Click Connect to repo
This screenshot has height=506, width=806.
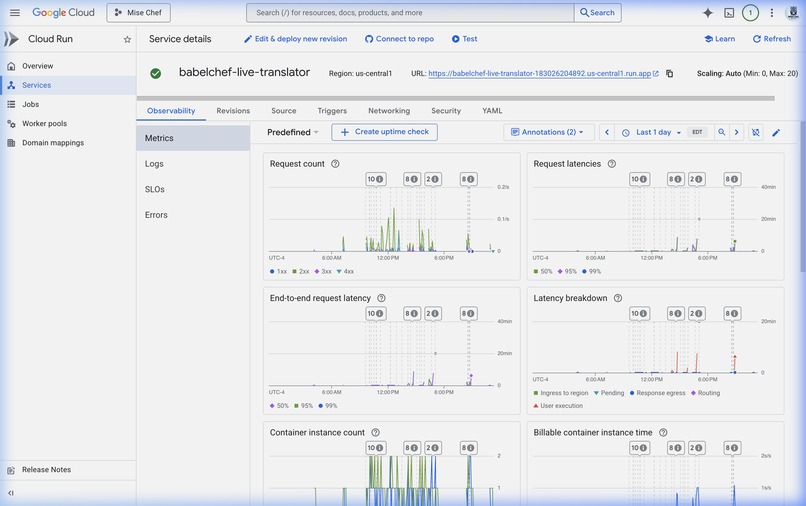click(x=399, y=39)
